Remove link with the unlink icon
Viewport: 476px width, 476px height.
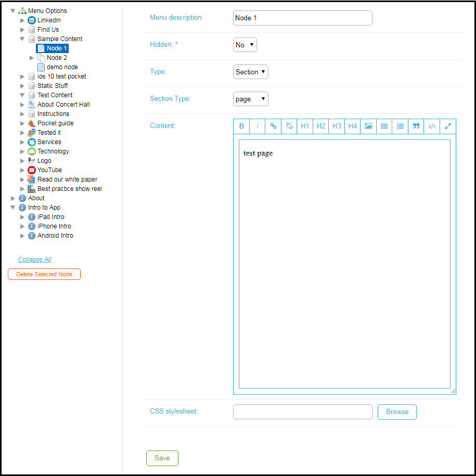tap(289, 126)
